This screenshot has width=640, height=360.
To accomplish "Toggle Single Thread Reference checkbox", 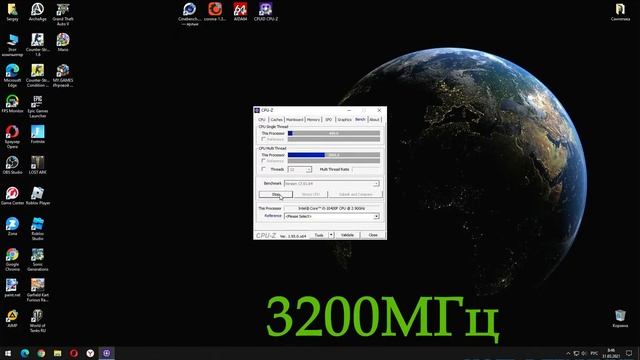I will click(263, 139).
